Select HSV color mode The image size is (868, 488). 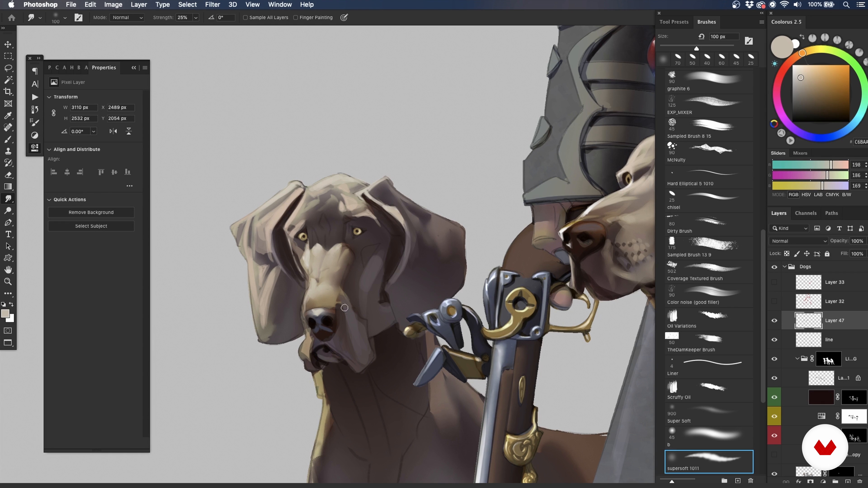pos(806,195)
